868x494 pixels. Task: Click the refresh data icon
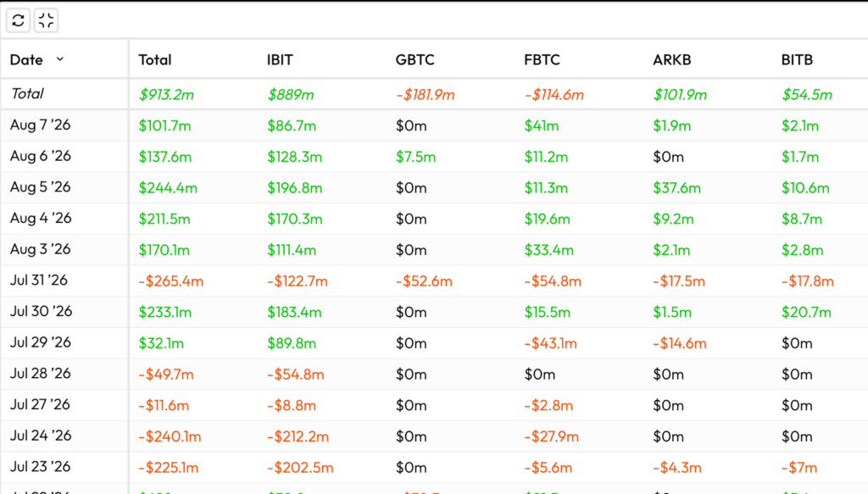(18, 21)
